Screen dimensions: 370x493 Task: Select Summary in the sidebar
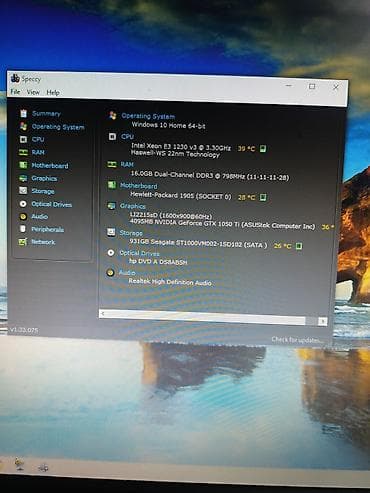tap(46, 114)
